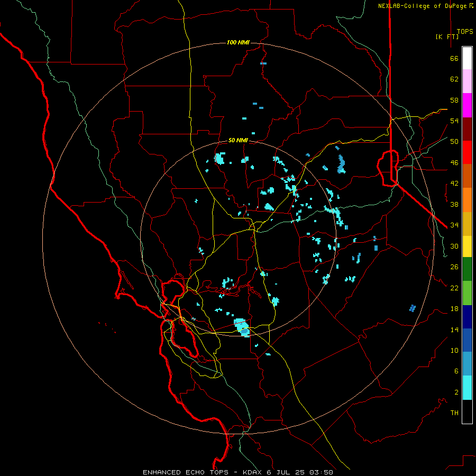Viewport: 476px width, 476px height.
Task: Click the ENHANCED ECHO TOPS caption
Action: (x=237, y=472)
